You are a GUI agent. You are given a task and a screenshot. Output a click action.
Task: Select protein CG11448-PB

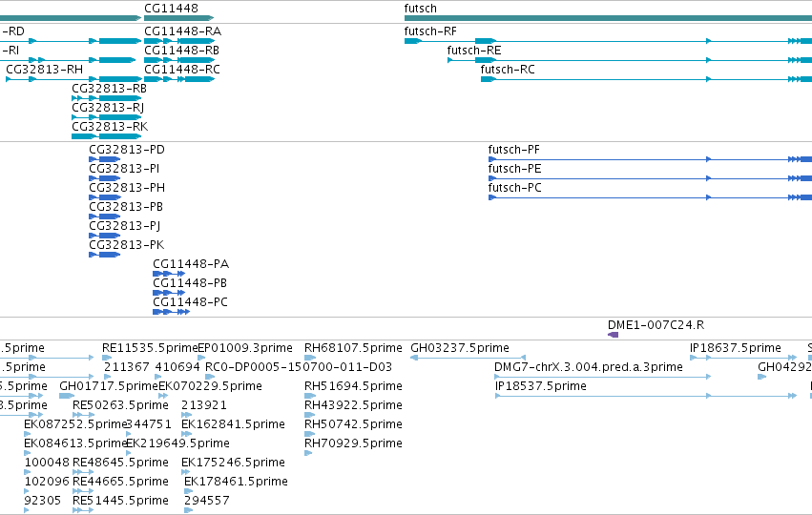(190, 283)
